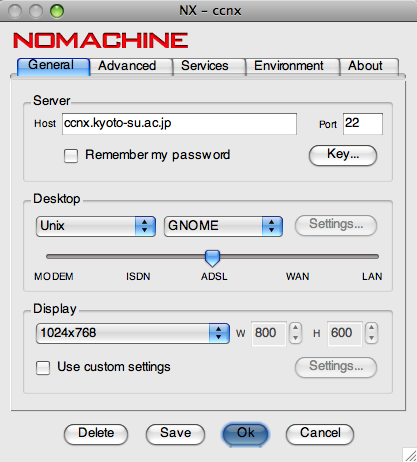Toggle Use custom settings checkbox
The image size is (417, 462).
(x=43, y=368)
